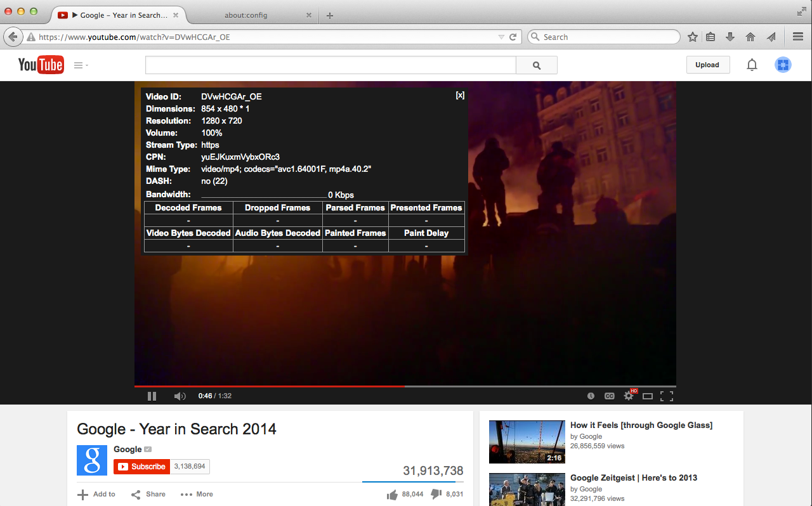Open How it Feels [through Google Glass] title

pyautogui.click(x=641, y=425)
